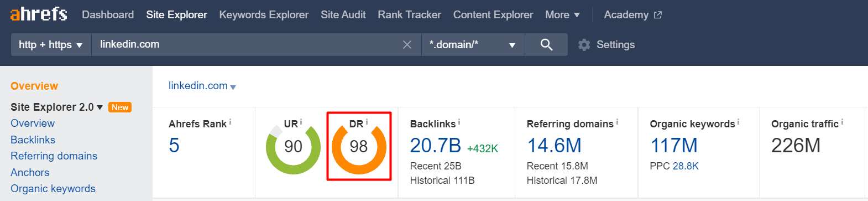Image resolution: width=868 pixels, height=201 pixels.
Task: Open the 117M organic keywords value
Action: (674, 146)
